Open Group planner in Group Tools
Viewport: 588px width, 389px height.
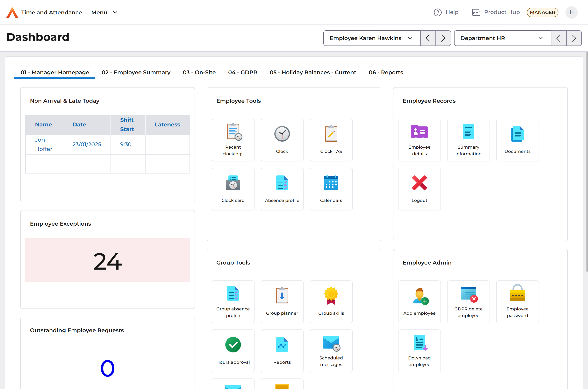pos(282,301)
